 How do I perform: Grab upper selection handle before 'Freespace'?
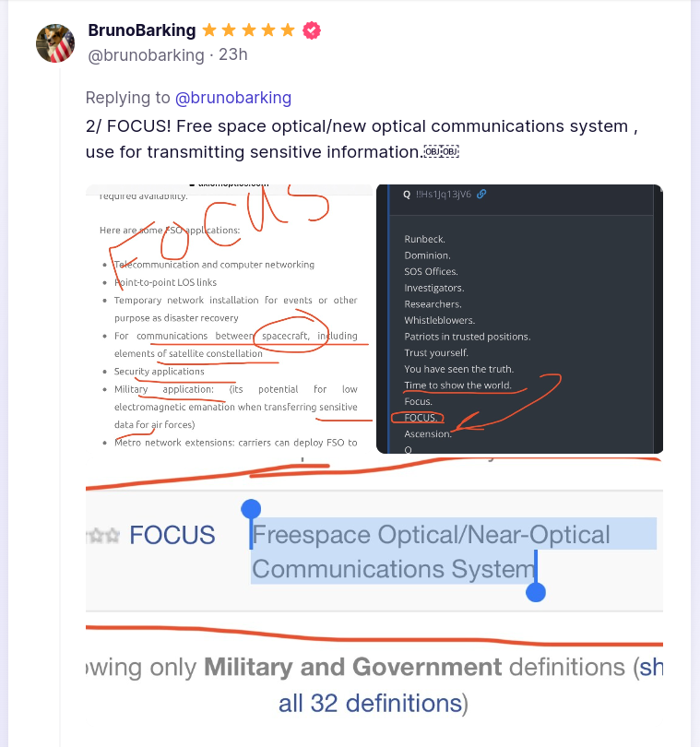click(251, 510)
